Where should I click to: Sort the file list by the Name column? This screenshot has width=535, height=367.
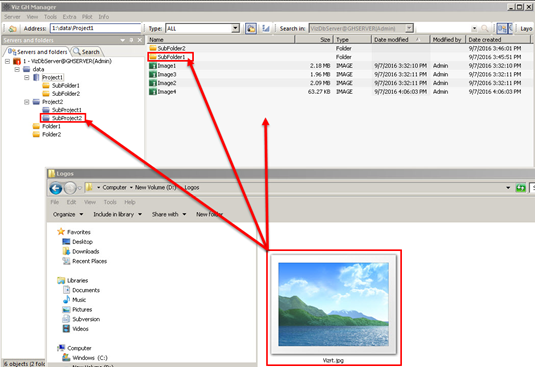click(x=221, y=40)
